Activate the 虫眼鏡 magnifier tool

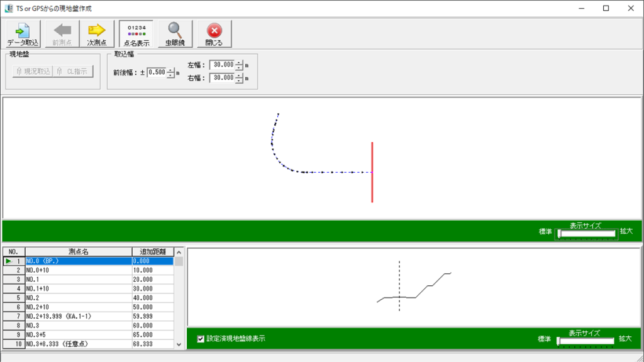click(175, 34)
